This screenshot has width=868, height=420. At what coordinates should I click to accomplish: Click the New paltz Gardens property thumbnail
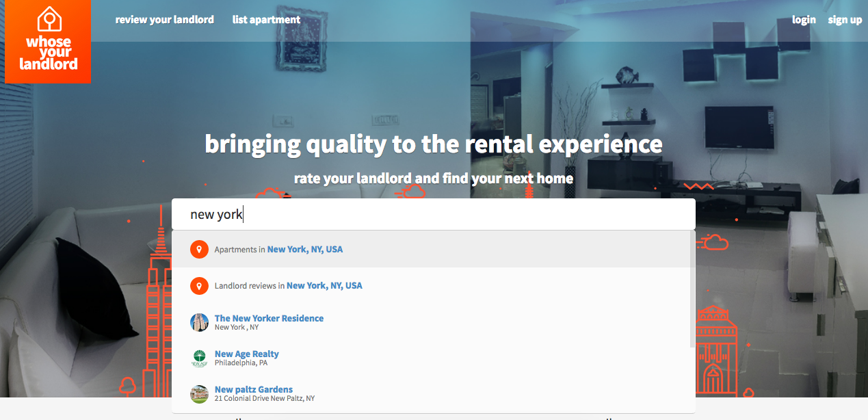[199, 394]
